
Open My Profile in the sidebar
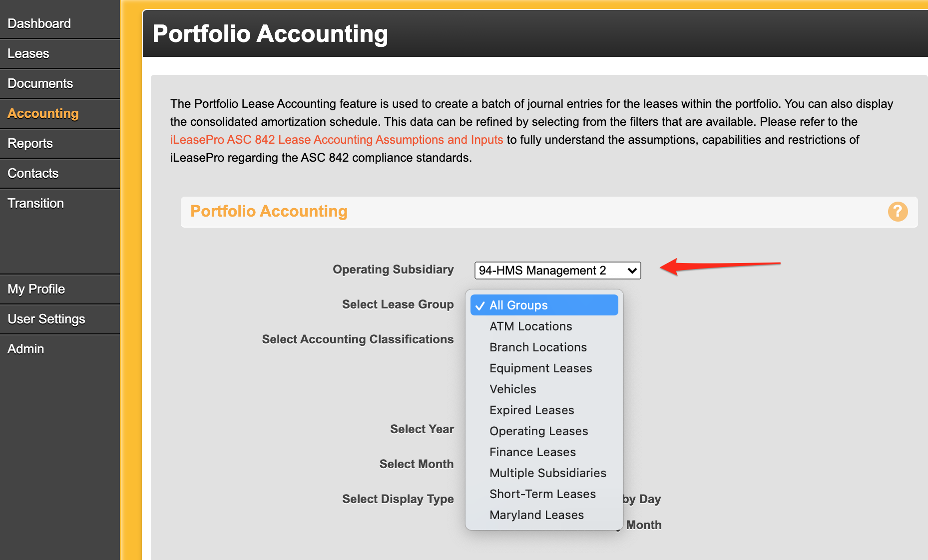60,289
